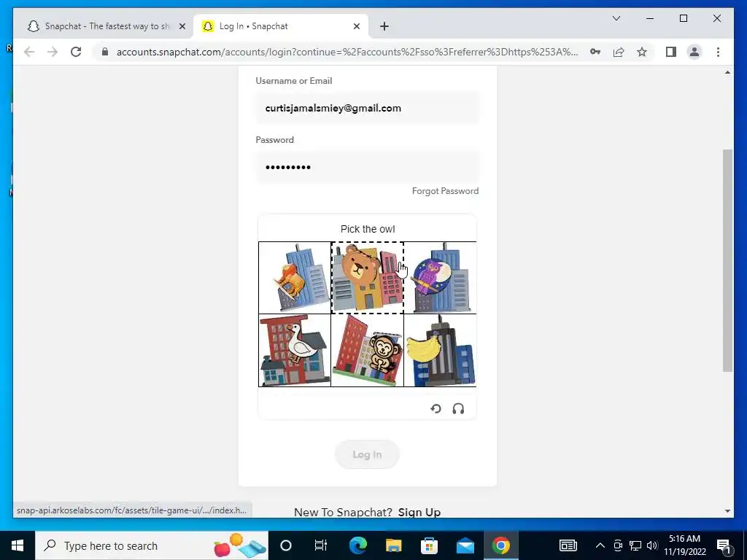Screen dimensions: 747x560
Task: Open the notification center icon
Action: (723, 545)
